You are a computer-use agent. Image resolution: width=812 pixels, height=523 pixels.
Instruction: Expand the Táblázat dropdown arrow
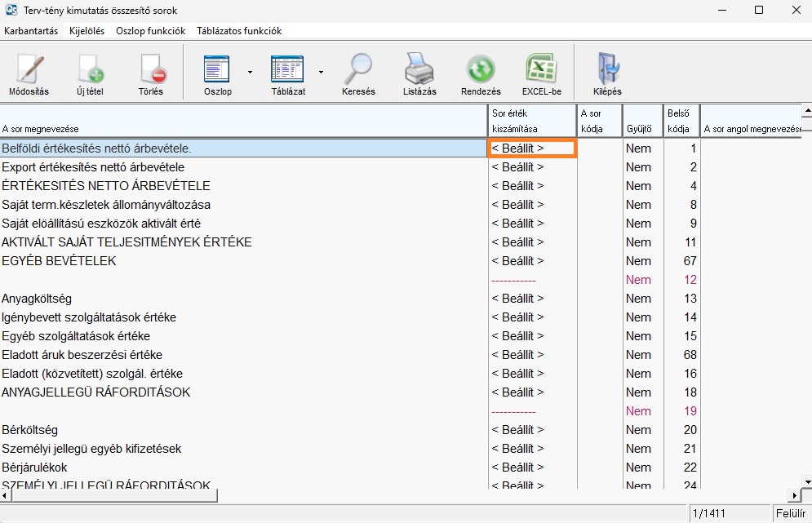(x=321, y=72)
